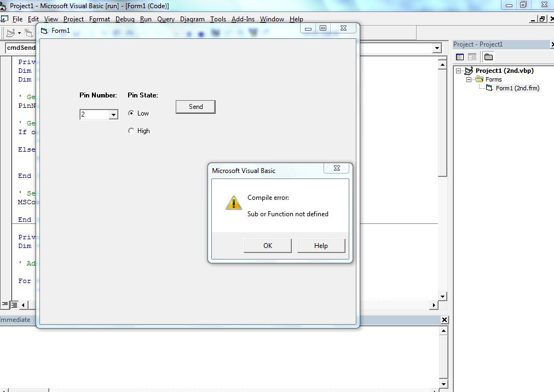Screen dimensions: 554x392
Task: Open the Diagram menu
Action: point(192,19)
